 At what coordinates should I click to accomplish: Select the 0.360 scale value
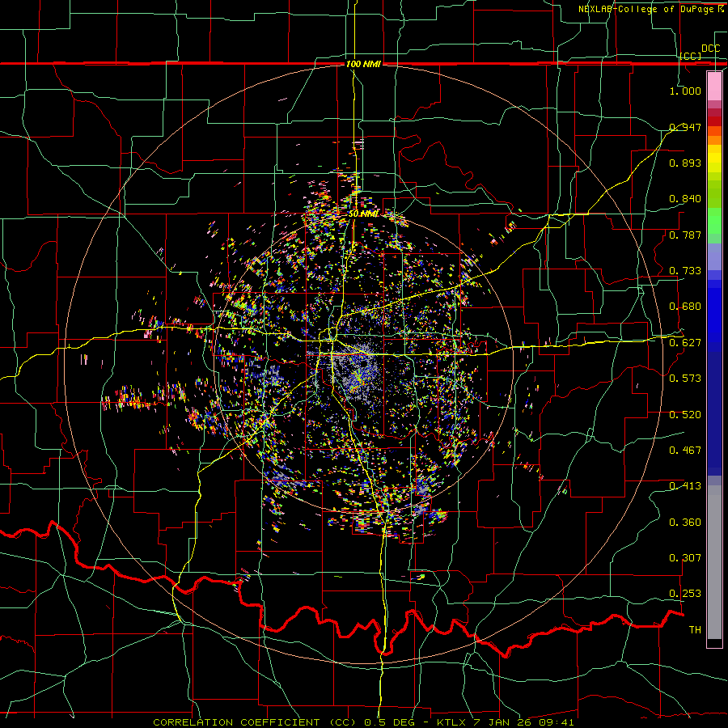coord(685,523)
